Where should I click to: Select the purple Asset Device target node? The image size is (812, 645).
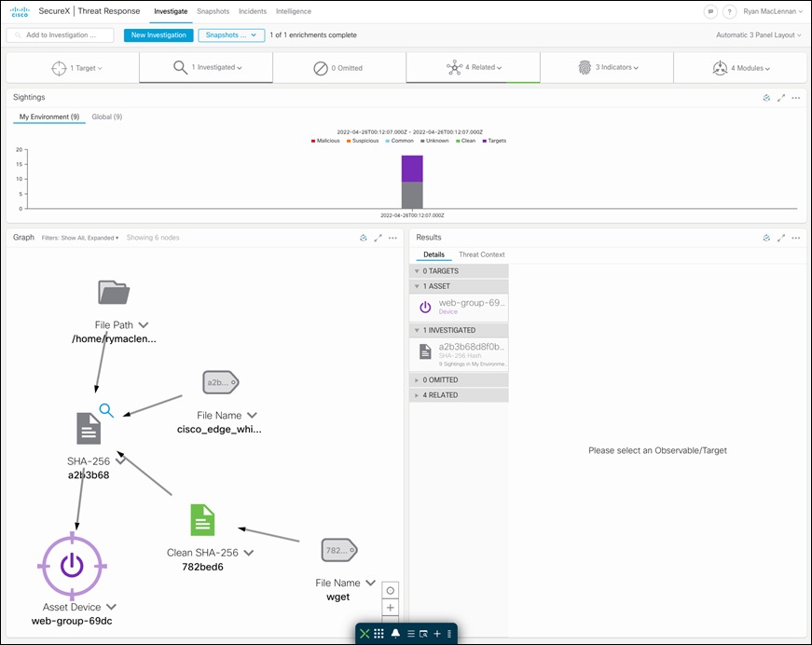pos(72,566)
